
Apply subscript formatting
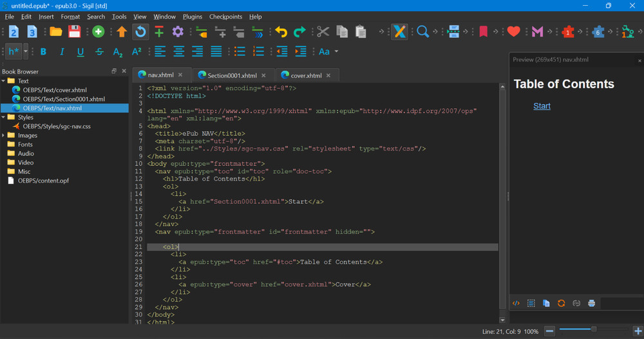click(118, 52)
